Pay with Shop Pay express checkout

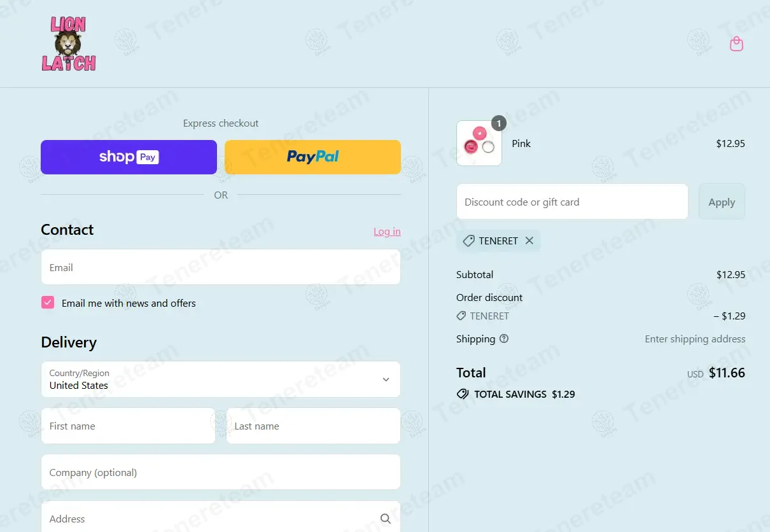click(x=129, y=157)
